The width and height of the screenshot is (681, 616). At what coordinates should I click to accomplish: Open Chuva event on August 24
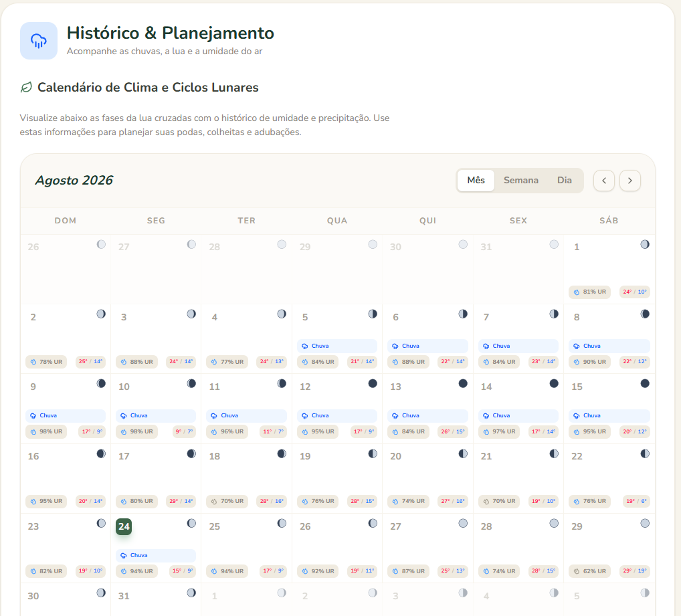pos(156,555)
